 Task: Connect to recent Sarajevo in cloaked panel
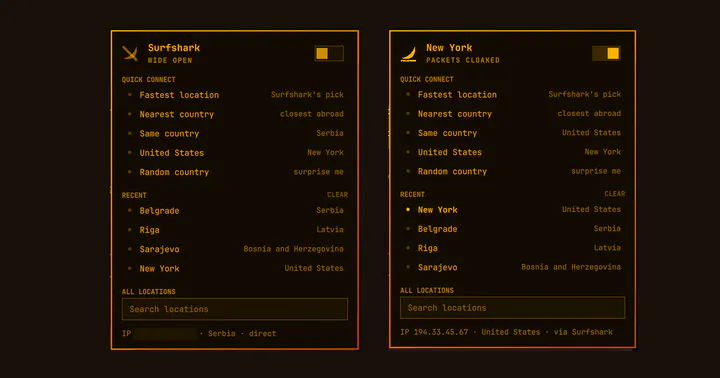[x=512, y=267]
